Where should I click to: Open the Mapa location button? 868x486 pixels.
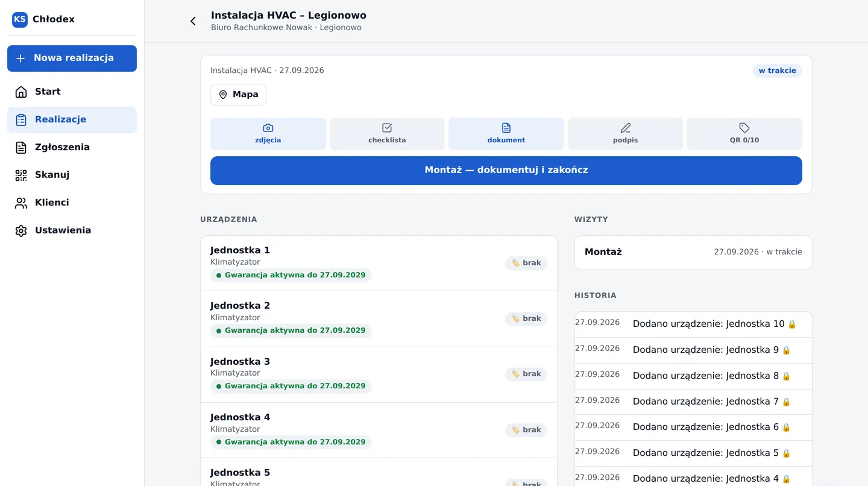238,95
